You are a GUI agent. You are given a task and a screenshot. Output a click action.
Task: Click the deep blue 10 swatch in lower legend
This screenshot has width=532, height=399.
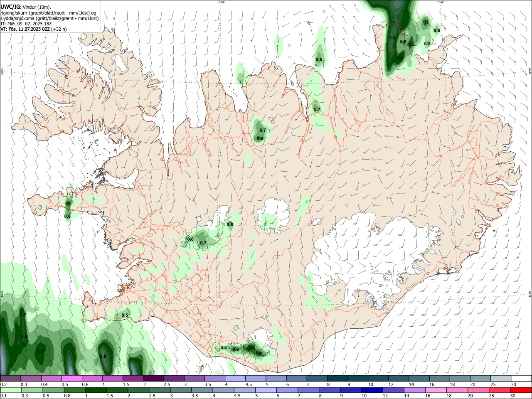click(372, 390)
